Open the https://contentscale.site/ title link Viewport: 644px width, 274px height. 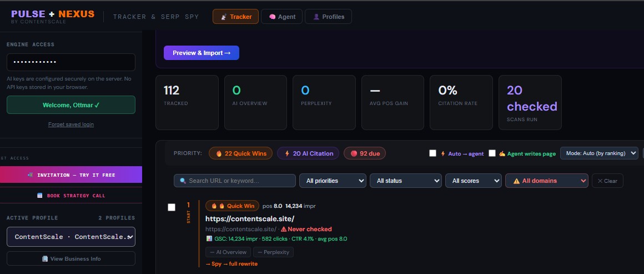click(250, 218)
